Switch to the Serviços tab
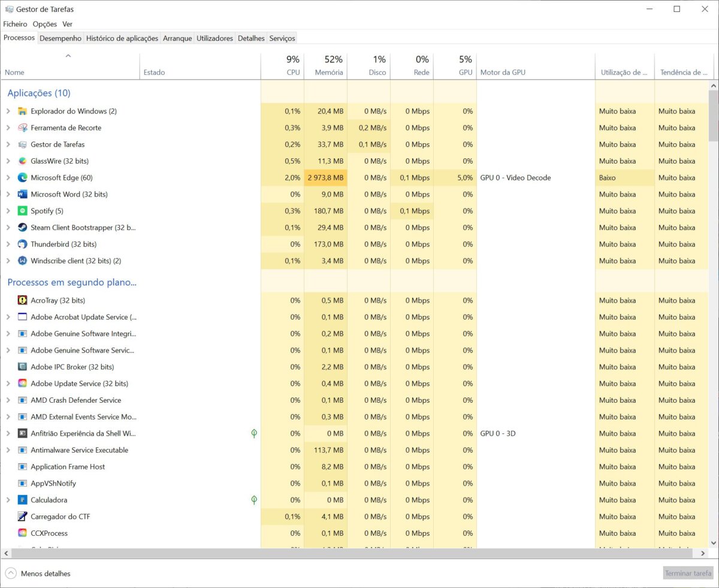The height and width of the screenshot is (588, 719). 282,38
